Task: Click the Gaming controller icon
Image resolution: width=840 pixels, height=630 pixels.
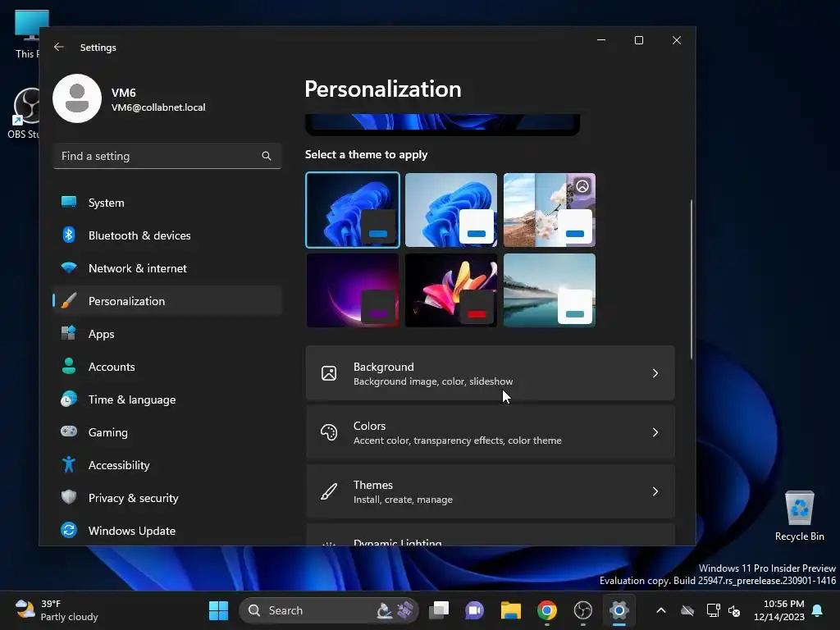Action: click(69, 431)
